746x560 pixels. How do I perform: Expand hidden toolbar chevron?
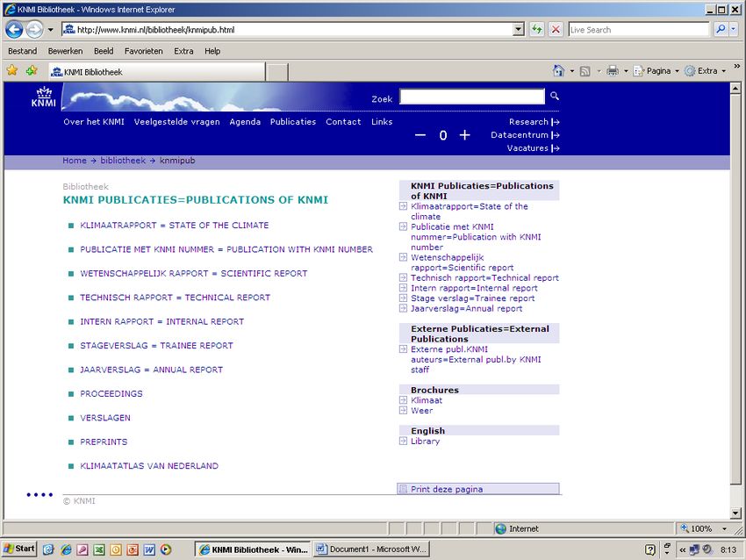coord(737,66)
